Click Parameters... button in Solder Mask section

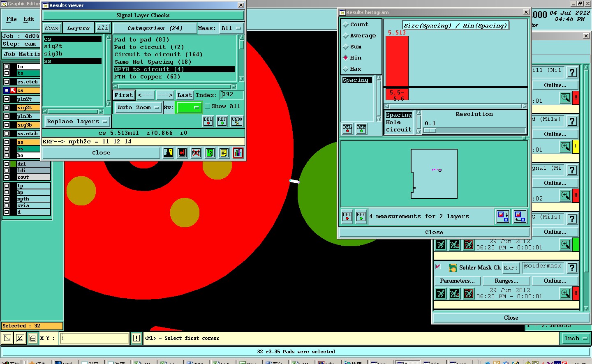(457, 281)
